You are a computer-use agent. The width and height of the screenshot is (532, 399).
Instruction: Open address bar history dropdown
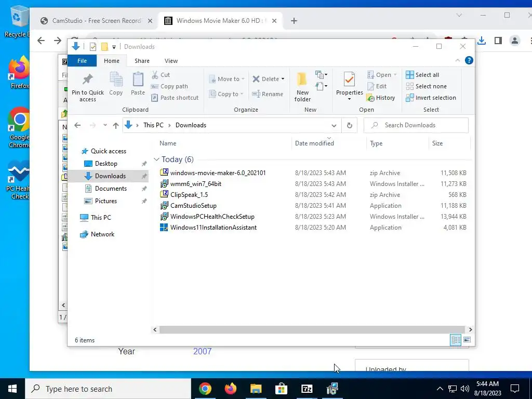coord(334,126)
